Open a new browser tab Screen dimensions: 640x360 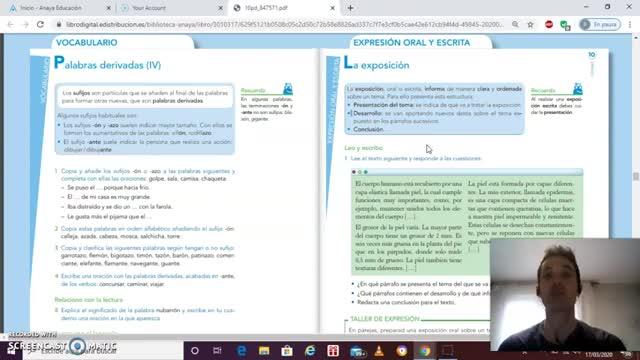[x=350, y=8]
